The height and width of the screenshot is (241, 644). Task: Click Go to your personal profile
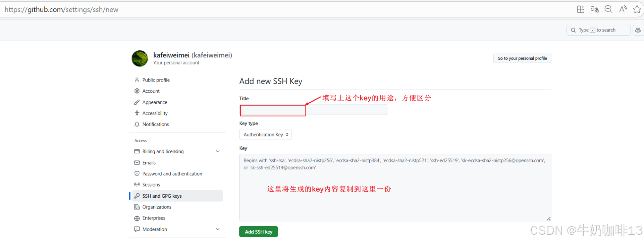tap(522, 58)
